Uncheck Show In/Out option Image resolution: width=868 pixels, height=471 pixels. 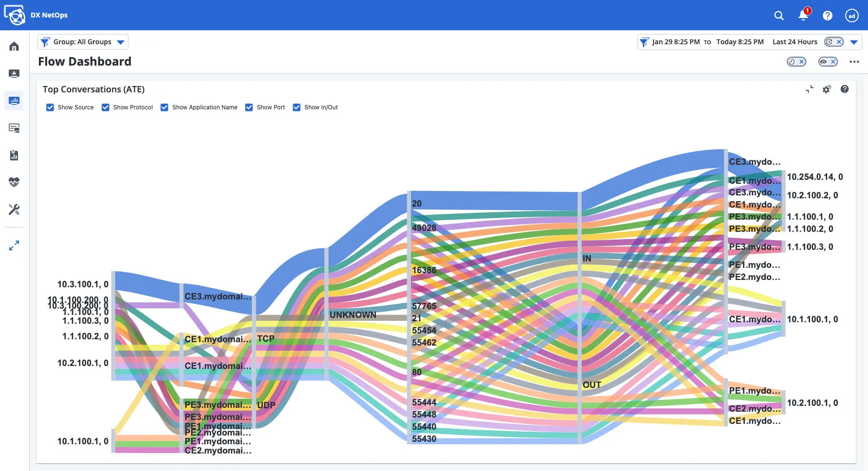(297, 107)
